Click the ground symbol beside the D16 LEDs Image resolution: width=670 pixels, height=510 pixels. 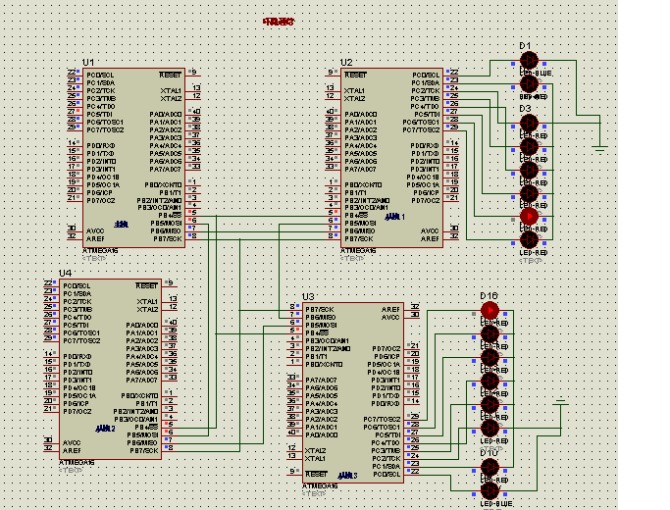561,402
